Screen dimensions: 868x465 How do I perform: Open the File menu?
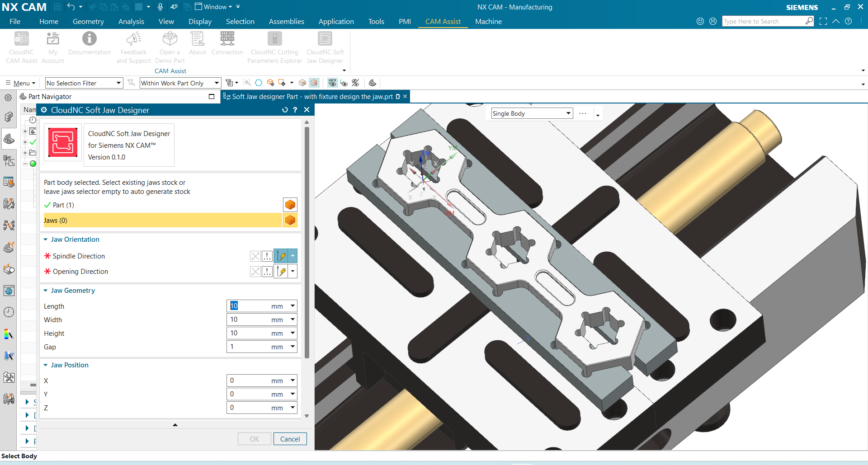click(x=15, y=21)
